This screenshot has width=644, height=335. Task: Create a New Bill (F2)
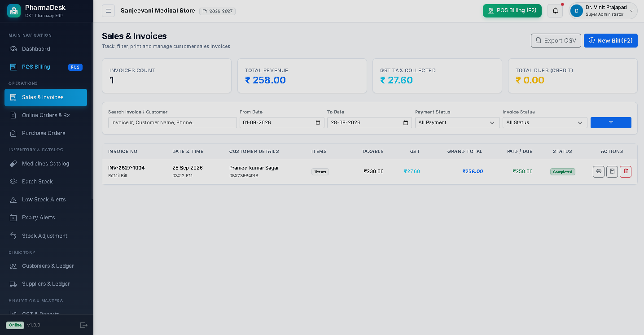click(611, 40)
